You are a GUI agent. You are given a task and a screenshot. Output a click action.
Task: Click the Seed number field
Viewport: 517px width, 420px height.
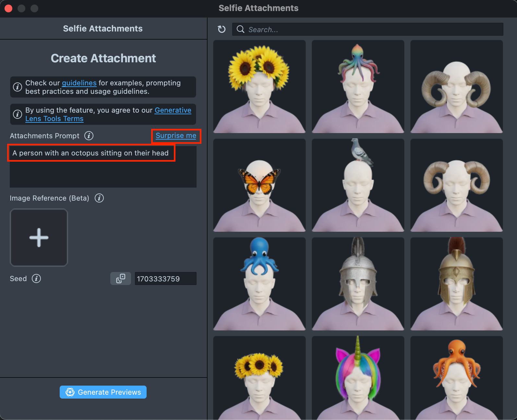tap(165, 279)
